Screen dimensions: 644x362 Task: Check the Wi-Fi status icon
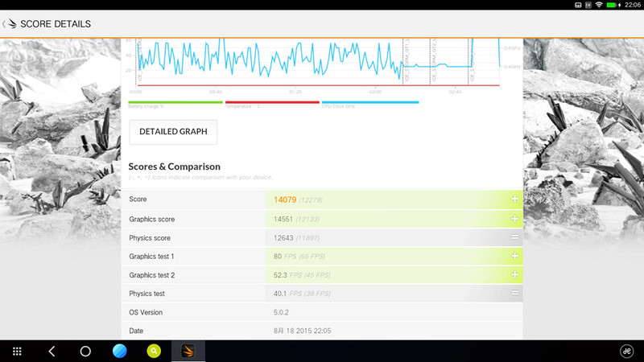[x=599, y=5]
